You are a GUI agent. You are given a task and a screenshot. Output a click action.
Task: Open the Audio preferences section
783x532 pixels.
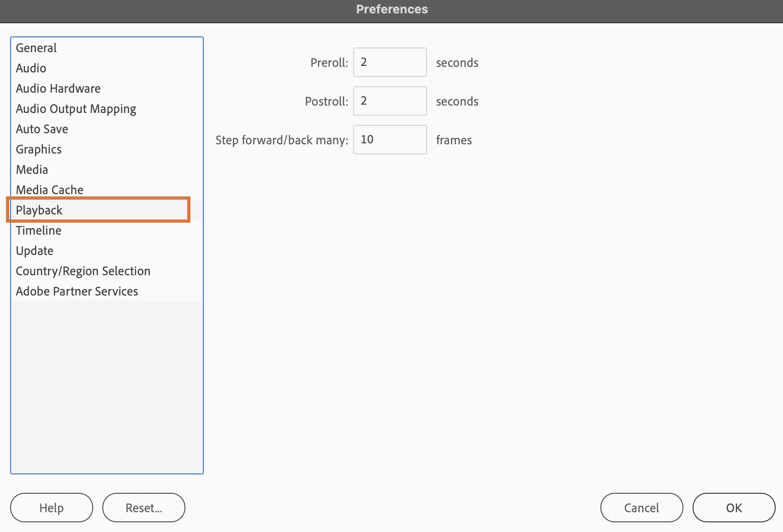31,68
